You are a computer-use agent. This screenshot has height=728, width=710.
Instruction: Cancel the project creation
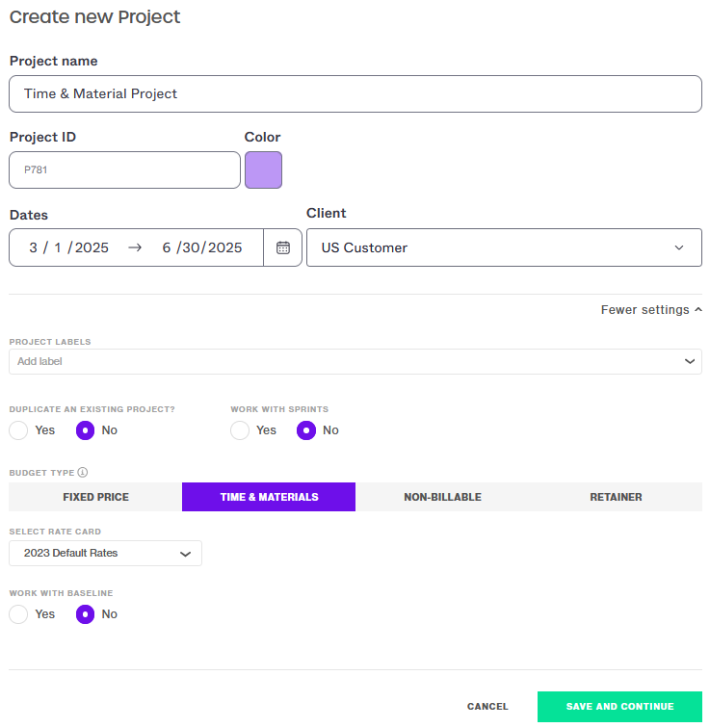(x=487, y=706)
